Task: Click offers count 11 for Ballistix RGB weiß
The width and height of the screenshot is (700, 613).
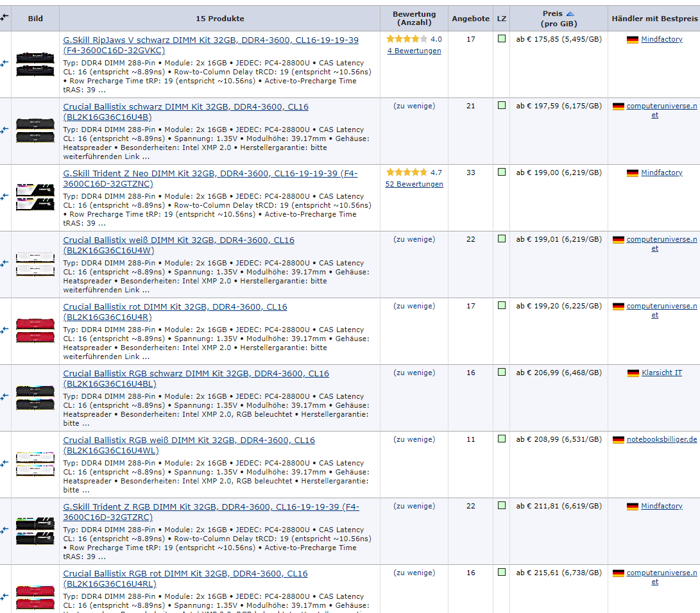Action: click(470, 439)
